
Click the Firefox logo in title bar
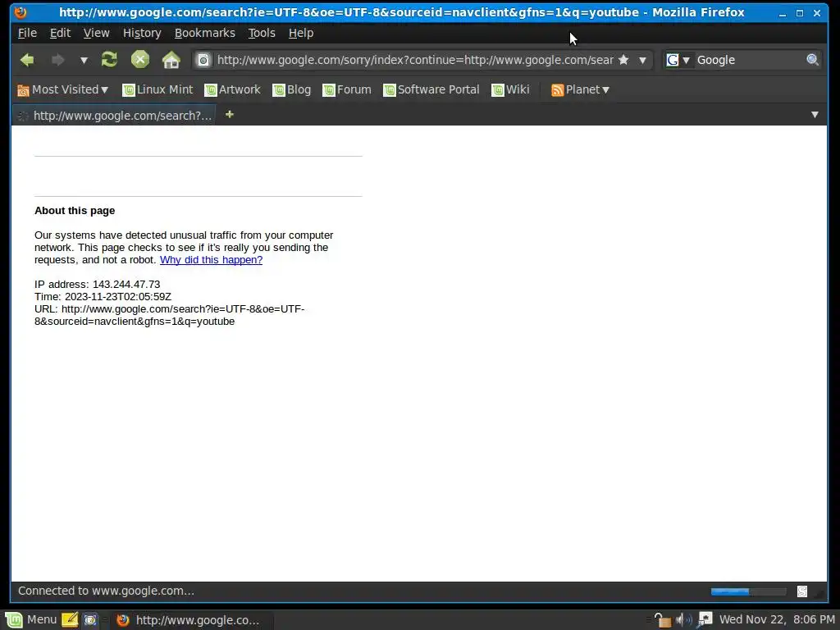[21, 12]
